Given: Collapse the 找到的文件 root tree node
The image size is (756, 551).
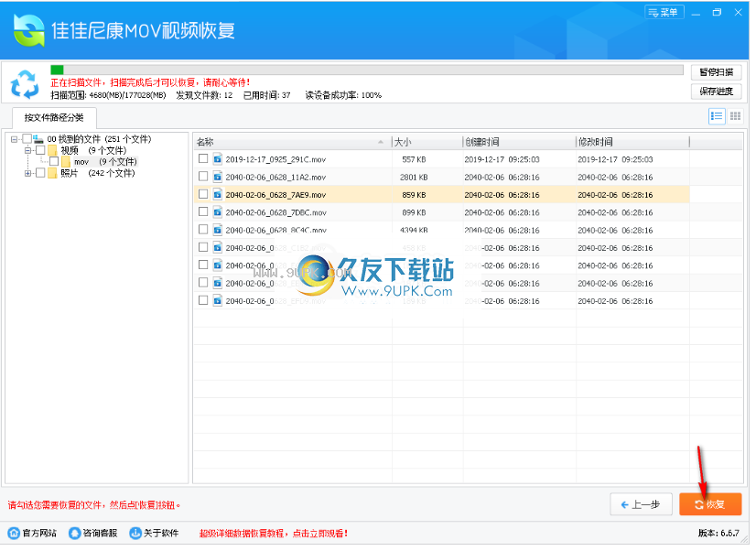Looking at the screenshot, I should pos(14,139).
